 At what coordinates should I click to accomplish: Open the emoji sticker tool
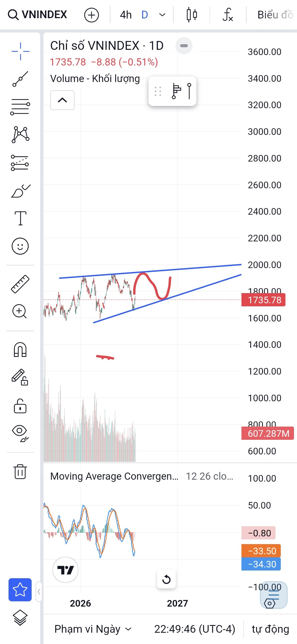coord(20,246)
